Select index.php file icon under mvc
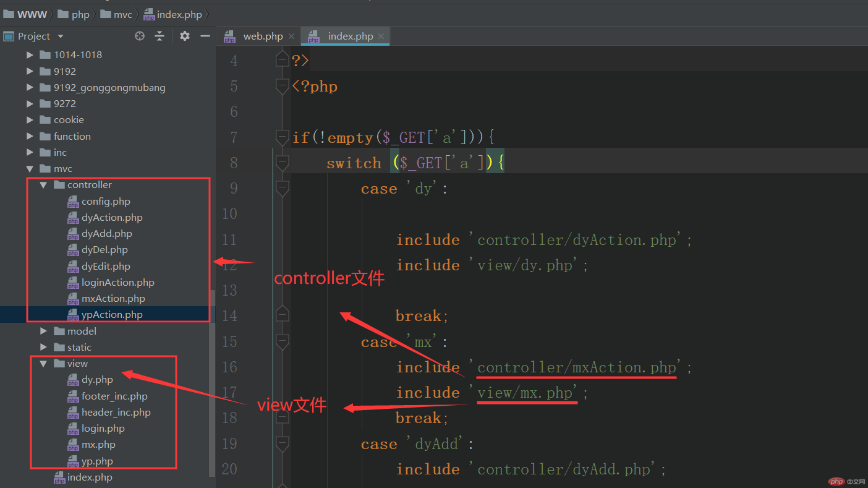868x488 pixels. [x=59, y=477]
